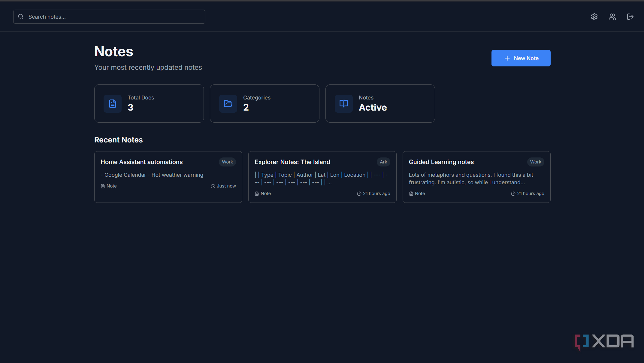The height and width of the screenshot is (363, 644).
Task: Open Explorer Notes: The Island note
Action: [x=322, y=177]
